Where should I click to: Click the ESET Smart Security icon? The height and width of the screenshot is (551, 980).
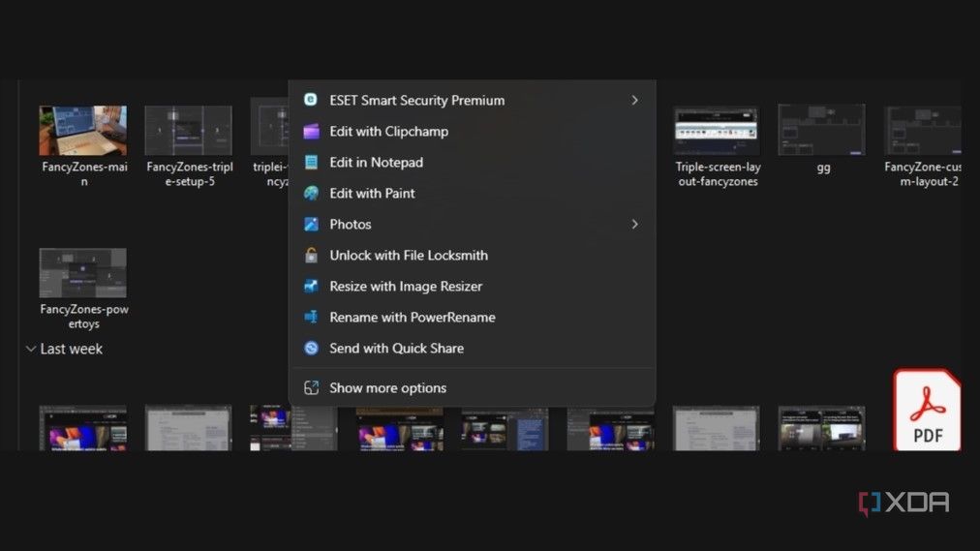click(311, 100)
